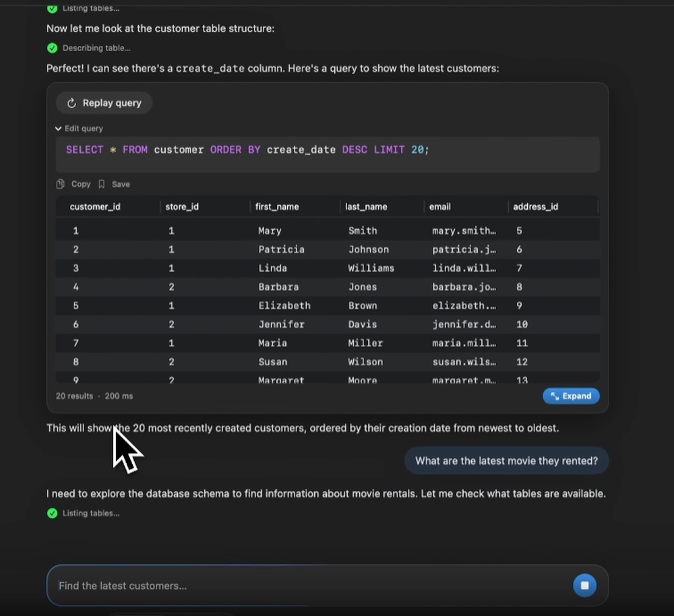
Task: Click the 'patricia.j…' email cell
Action: (x=464, y=249)
